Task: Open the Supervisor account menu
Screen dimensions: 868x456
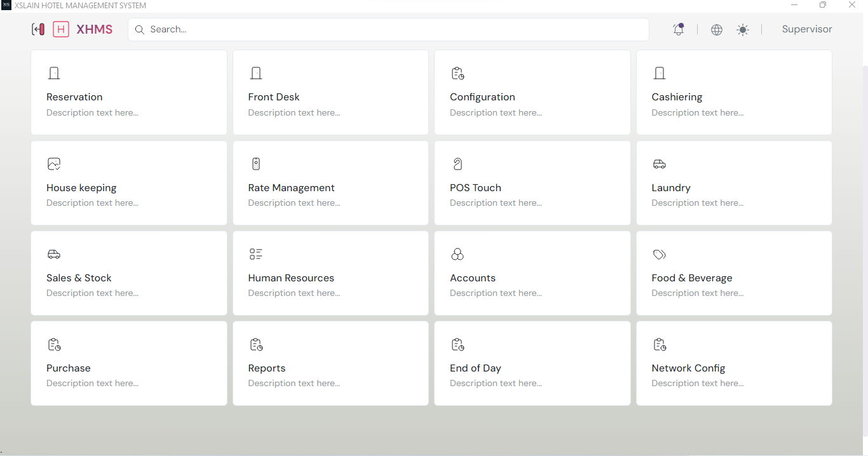Action: click(x=807, y=29)
